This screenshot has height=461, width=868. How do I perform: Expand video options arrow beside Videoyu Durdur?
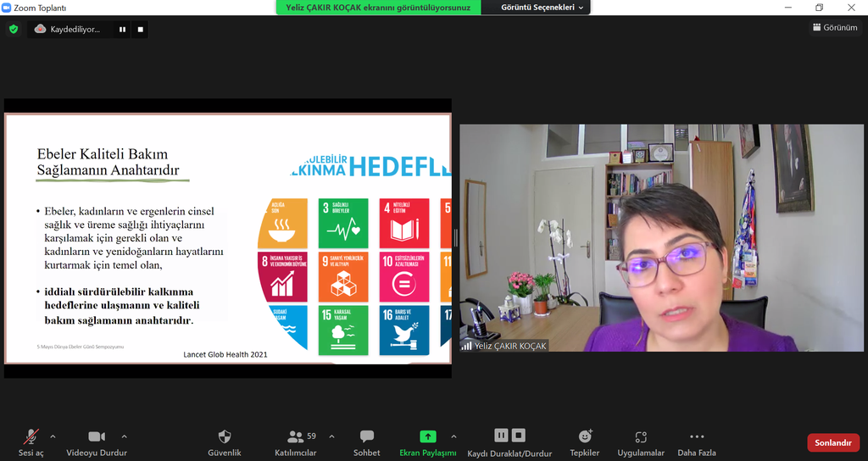(x=124, y=436)
